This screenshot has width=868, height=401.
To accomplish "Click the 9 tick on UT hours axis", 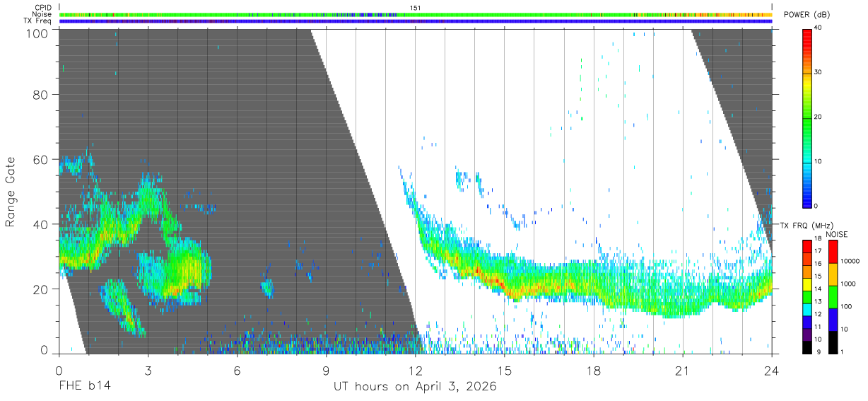I will tap(326, 370).
